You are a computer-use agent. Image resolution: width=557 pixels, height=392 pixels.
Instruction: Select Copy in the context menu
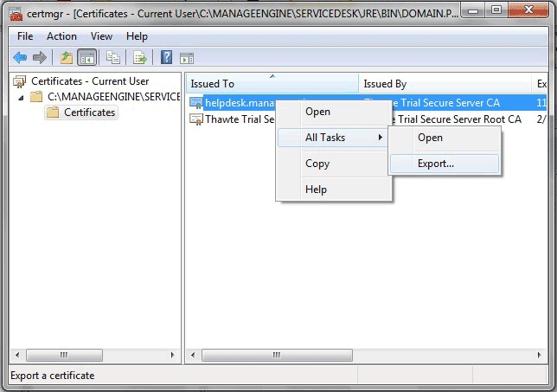click(x=317, y=164)
